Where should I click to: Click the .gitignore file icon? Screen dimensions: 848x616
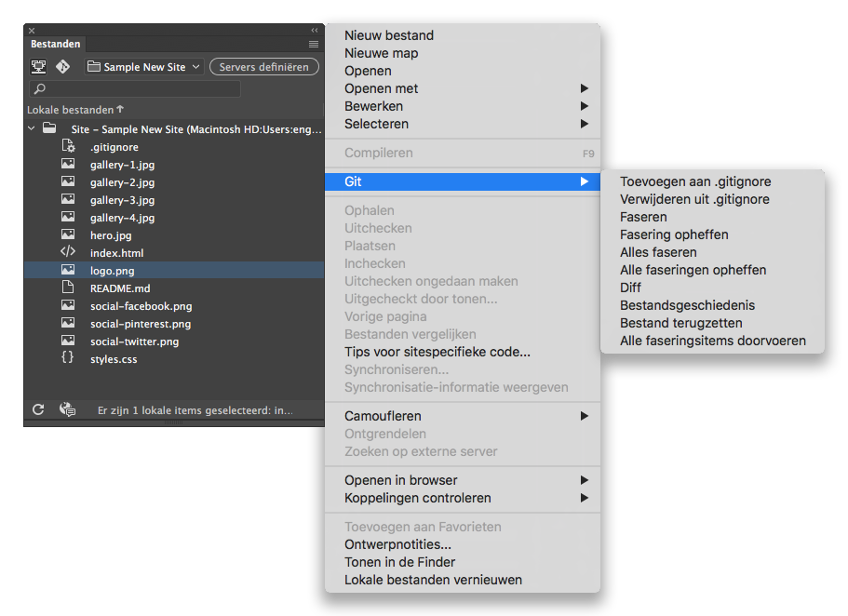(68, 146)
